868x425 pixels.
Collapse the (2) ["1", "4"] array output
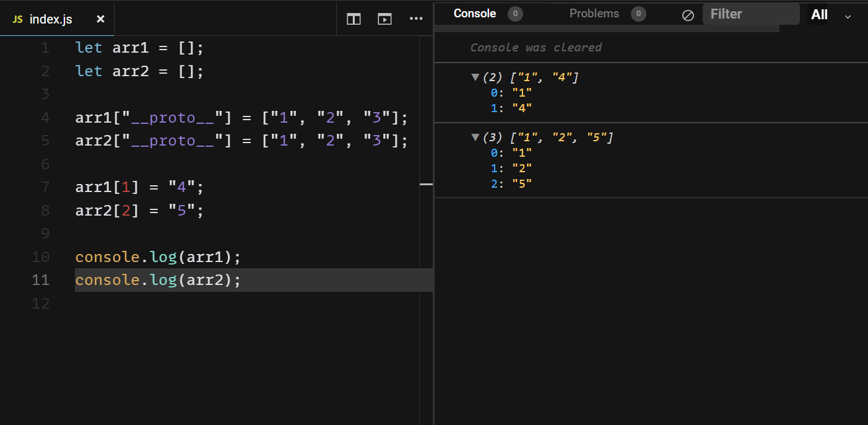click(x=475, y=77)
